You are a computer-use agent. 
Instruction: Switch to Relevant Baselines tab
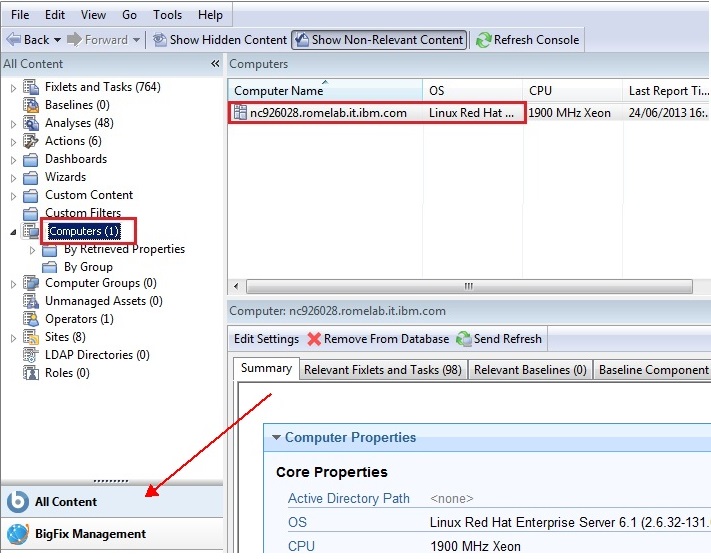pos(530,370)
